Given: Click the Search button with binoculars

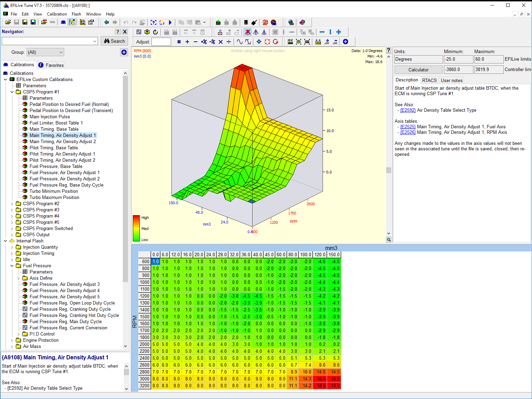Looking at the screenshot, I should 115,41.
